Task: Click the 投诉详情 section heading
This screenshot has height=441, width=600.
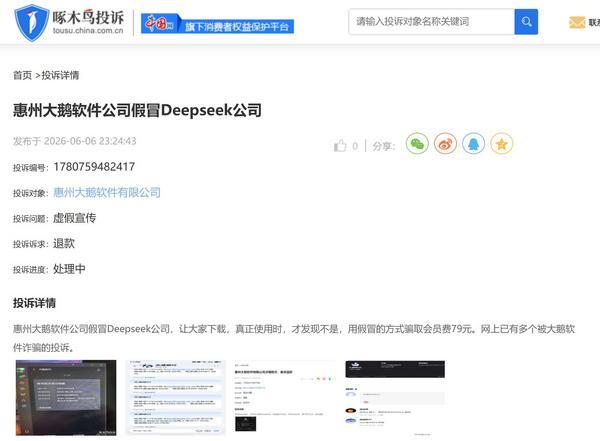Action: pos(34,303)
